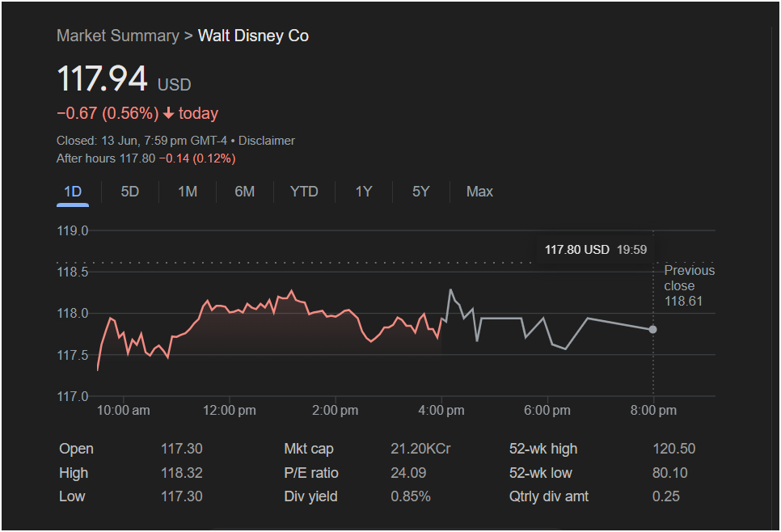Click the High value 118.32
The image size is (781, 532).
[182, 473]
